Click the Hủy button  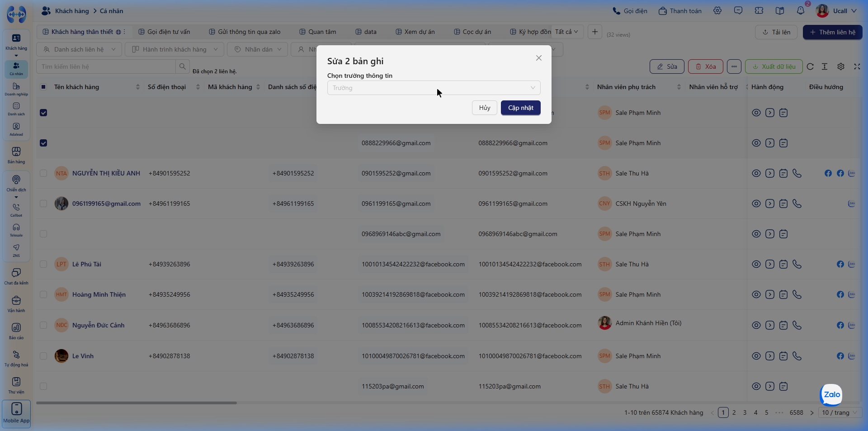(485, 108)
